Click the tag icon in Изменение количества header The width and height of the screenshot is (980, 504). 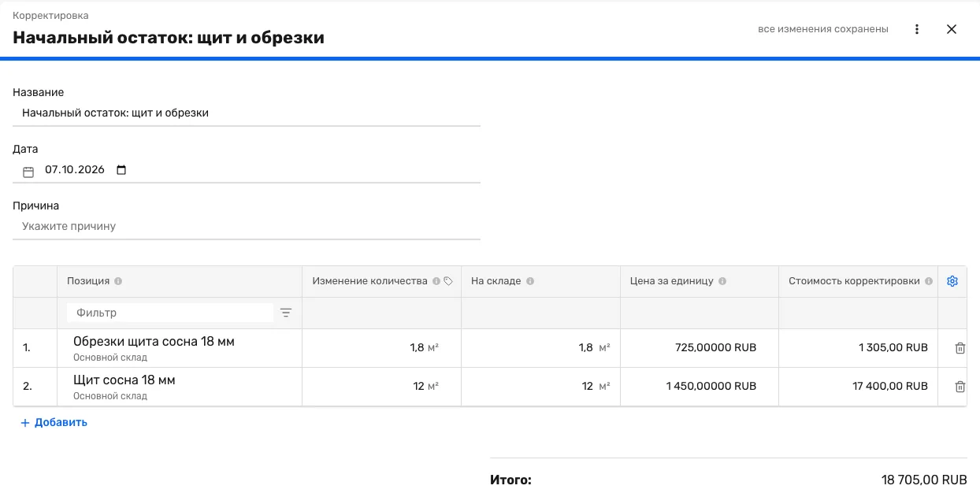448,281
